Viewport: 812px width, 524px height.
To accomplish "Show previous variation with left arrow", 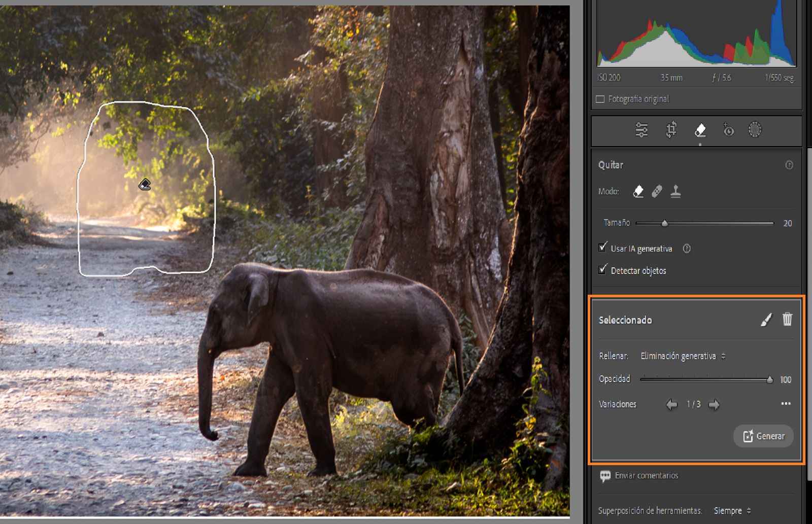I will pos(671,404).
